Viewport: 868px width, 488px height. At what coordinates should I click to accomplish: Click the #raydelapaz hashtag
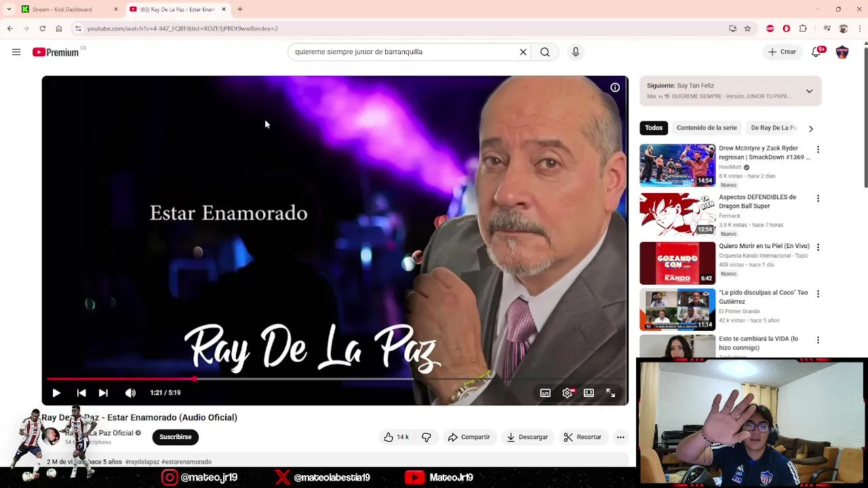pos(142,462)
